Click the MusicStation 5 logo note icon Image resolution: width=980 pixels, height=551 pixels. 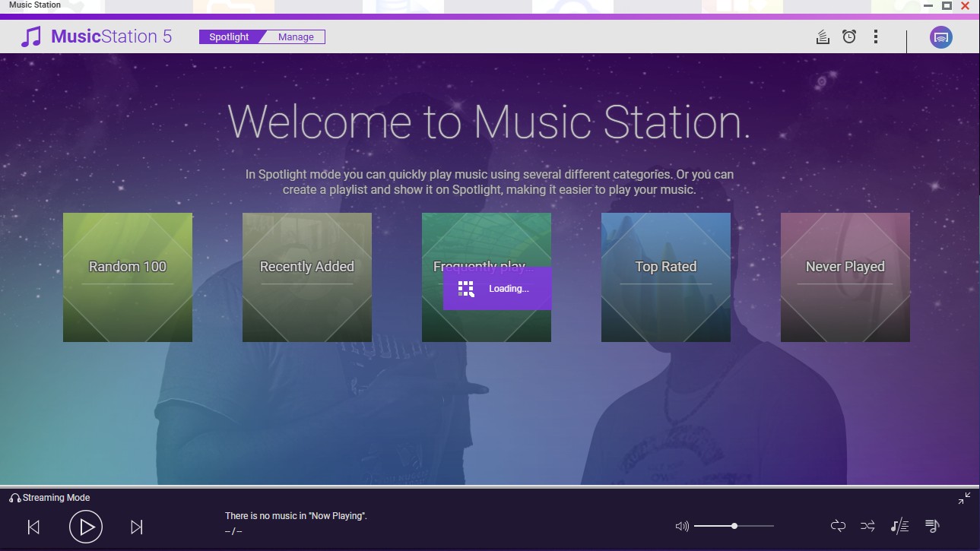click(x=31, y=36)
